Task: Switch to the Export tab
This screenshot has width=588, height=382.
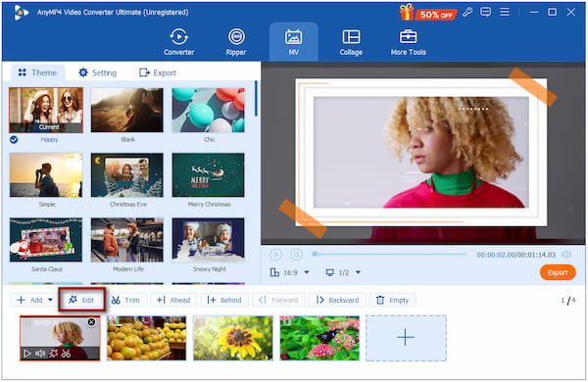Action: 158,72
